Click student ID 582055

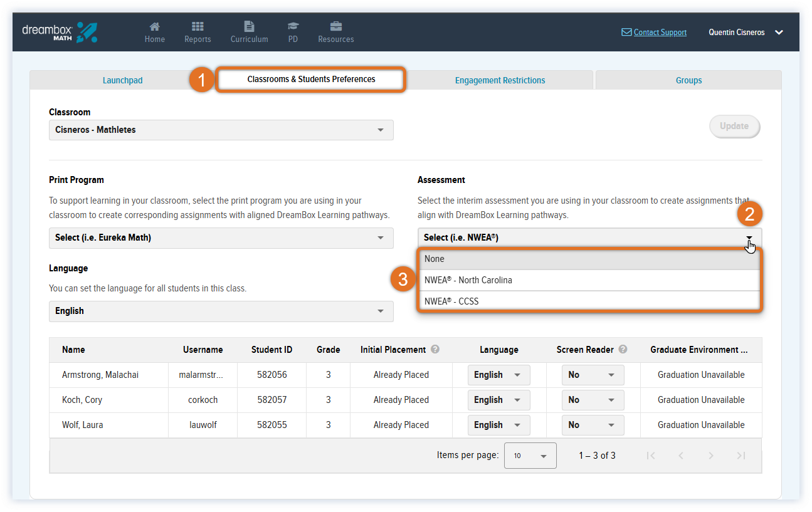pyautogui.click(x=272, y=425)
